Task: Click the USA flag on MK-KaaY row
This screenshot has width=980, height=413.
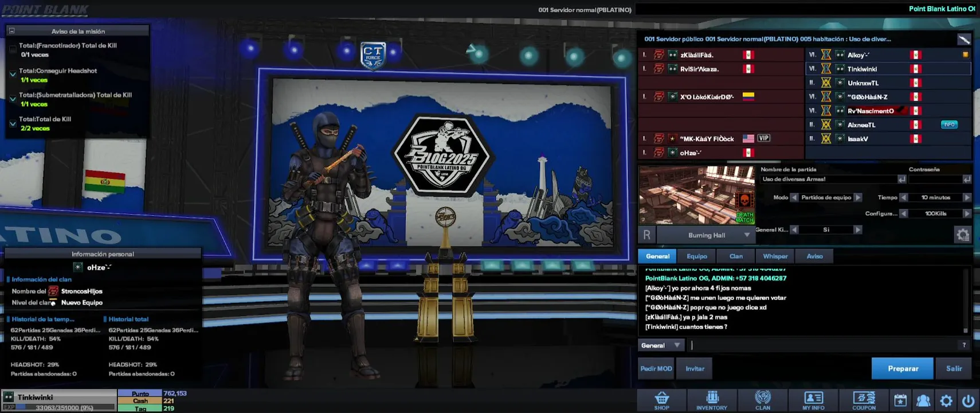Action: coord(748,138)
